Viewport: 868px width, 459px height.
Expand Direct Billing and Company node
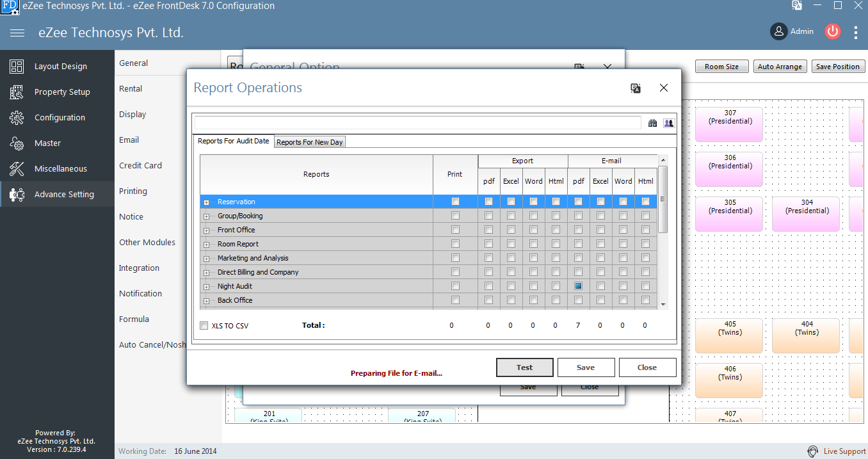[207, 273]
